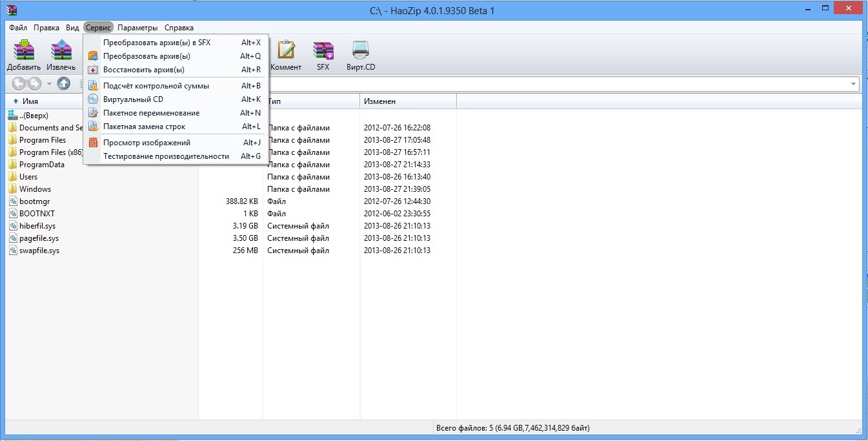This screenshot has height=441, width=868.
Task: Choose Пакетная замена строк
Action: [x=176, y=127]
